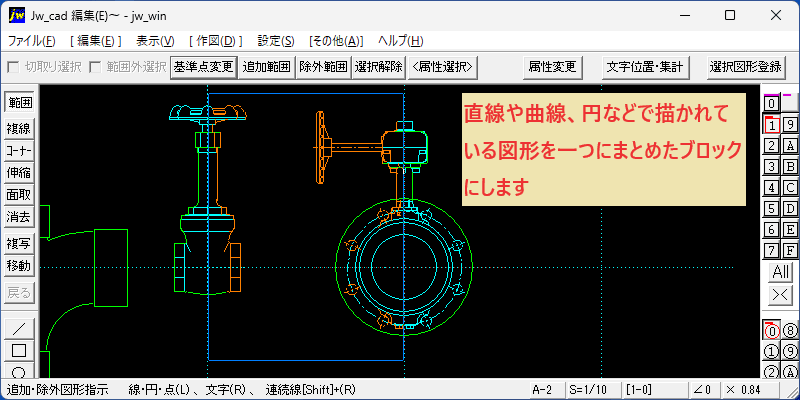This screenshot has width=800, height=400.
Task: Select the rectangle drawing tool icon
Action: pyautogui.click(x=19, y=351)
